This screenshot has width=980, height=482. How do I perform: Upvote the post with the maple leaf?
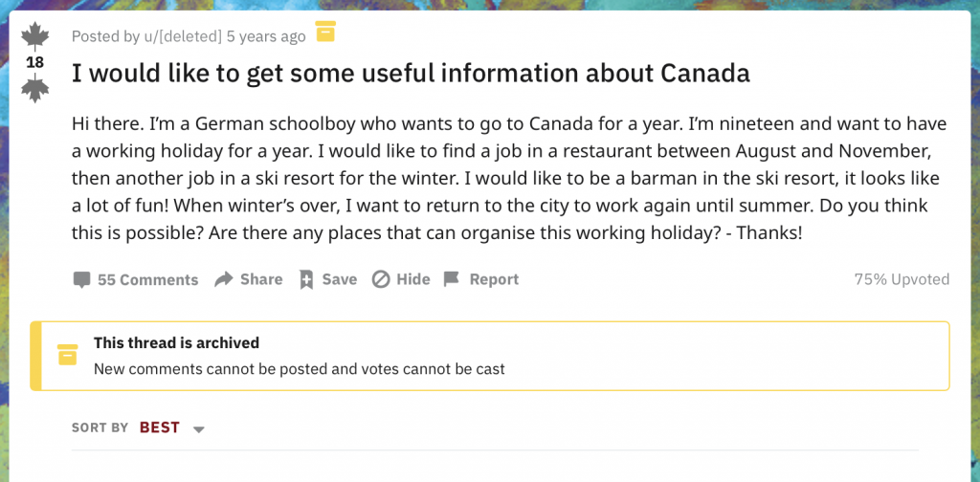[x=34, y=37]
